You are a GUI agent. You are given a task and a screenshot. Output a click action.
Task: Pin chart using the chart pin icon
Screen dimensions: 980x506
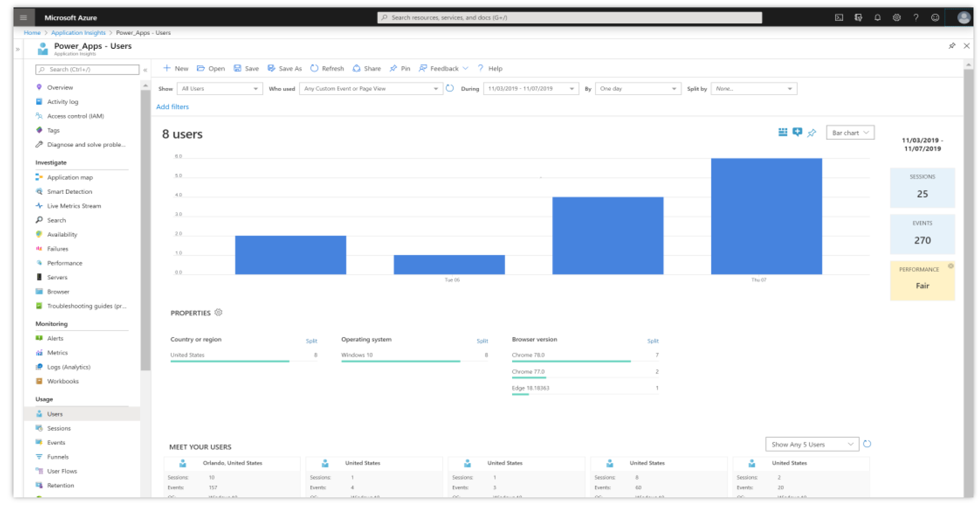[x=811, y=132]
